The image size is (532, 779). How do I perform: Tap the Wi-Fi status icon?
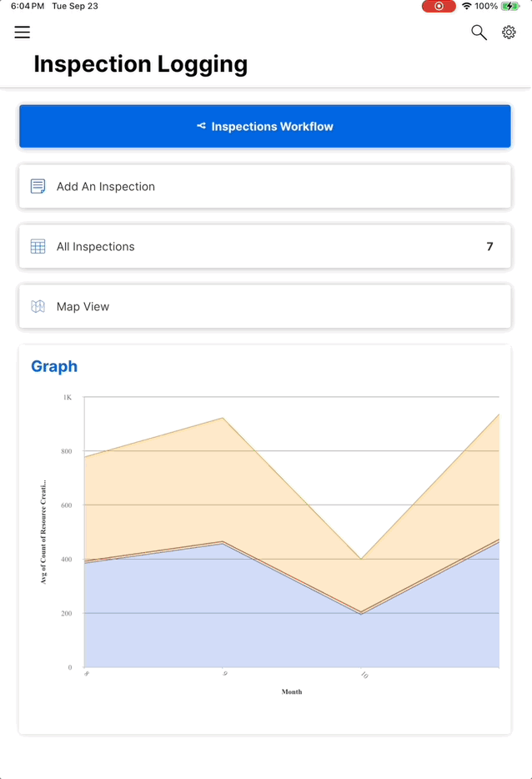[x=466, y=7]
